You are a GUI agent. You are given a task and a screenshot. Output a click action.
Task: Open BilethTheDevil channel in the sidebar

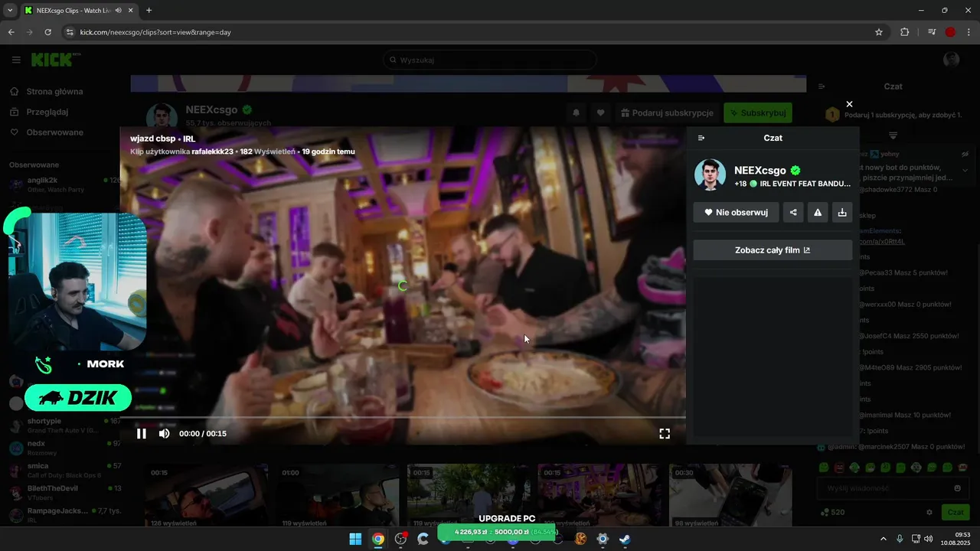(65, 492)
